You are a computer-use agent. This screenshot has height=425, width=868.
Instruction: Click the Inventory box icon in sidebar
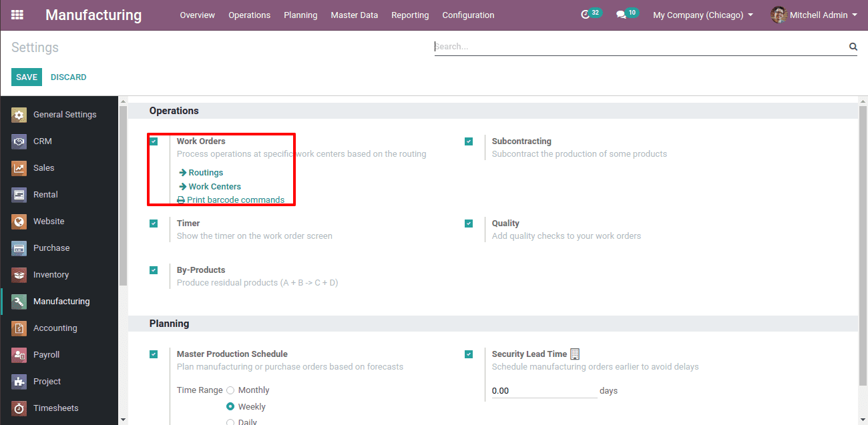tap(19, 275)
